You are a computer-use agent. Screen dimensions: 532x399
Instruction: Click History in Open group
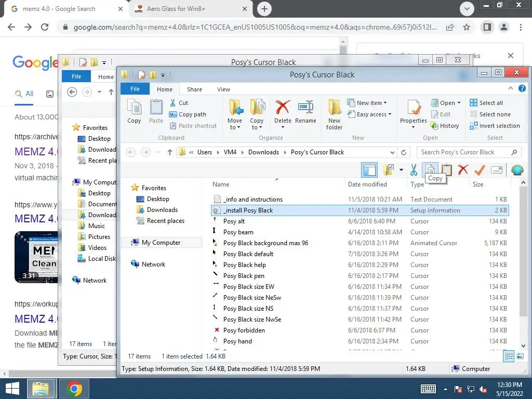[445, 126]
